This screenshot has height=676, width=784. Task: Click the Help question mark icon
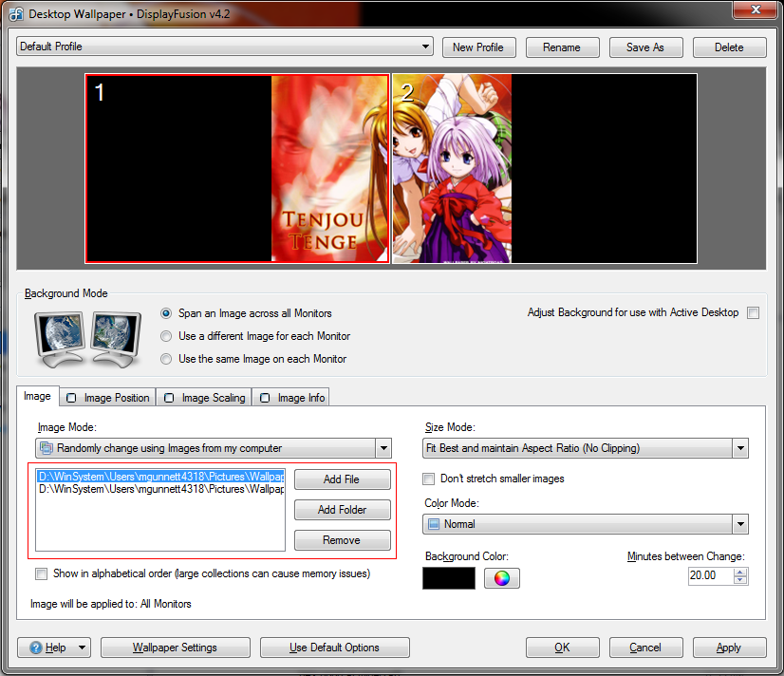point(37,648)
